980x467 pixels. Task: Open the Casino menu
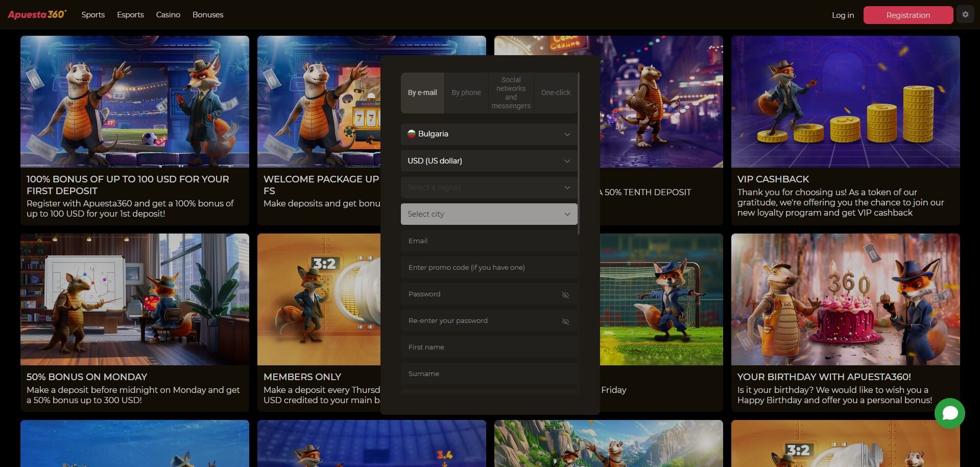point(168,15)
